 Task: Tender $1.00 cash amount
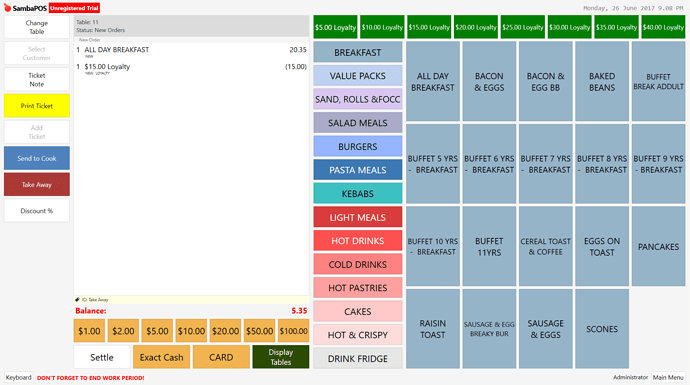89,331
